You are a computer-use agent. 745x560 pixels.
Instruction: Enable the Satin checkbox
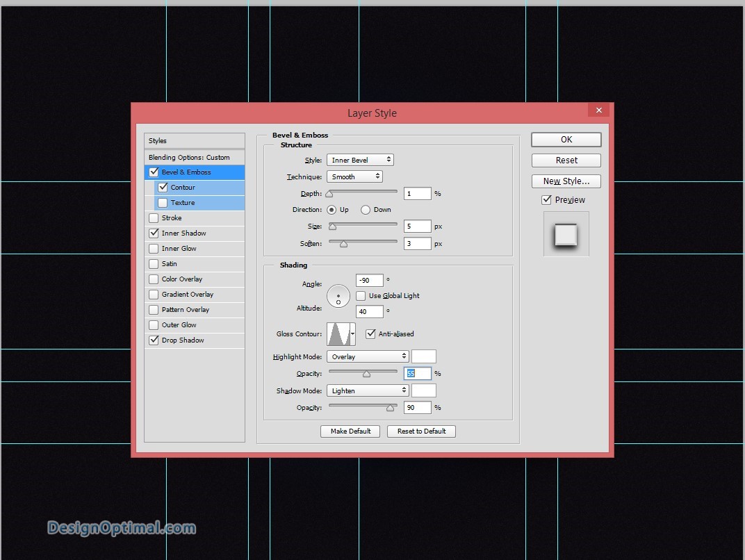[154, 263]
